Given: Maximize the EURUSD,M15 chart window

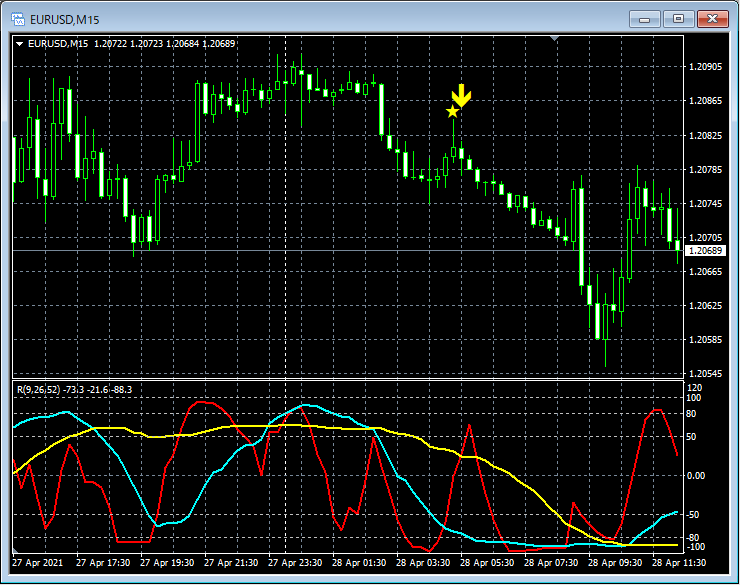Looking at the screenshot, I should 679,19.
